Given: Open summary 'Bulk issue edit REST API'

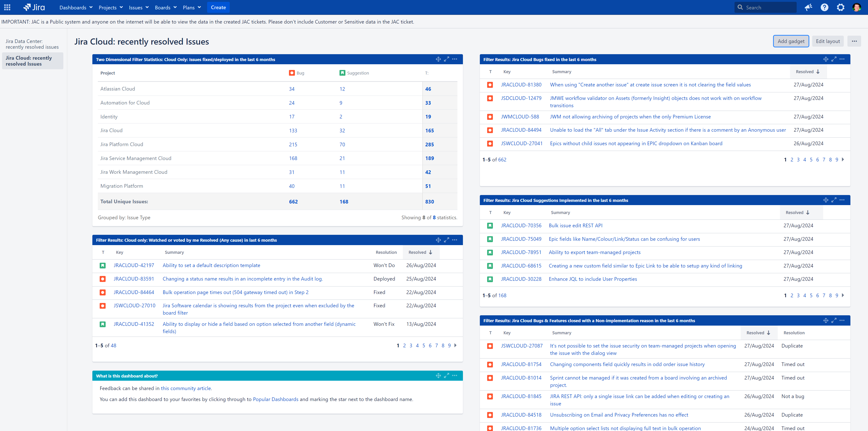Looking at the screenshot, I should pos(575,226).
